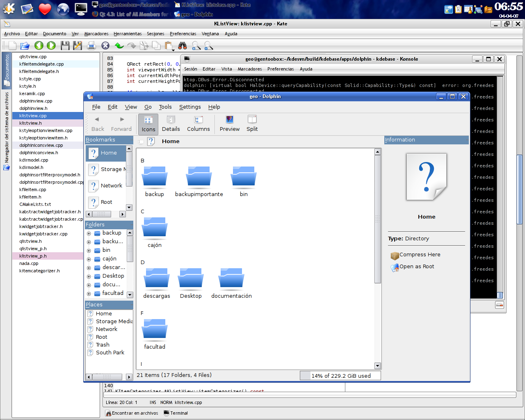The image size is (525, 420).
Task: Switch to Columns view mode in Dolphin
Action: (199, 124)
